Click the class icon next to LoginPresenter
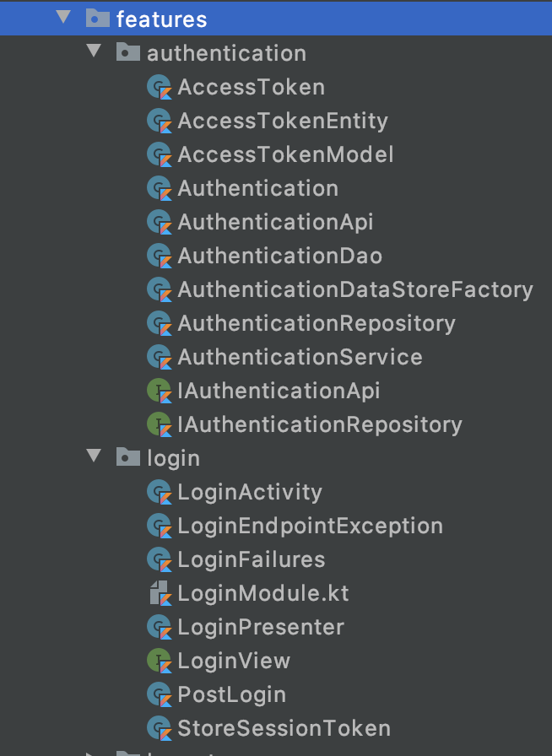This screenshot has height=756, width=552. tap(160, 627)
